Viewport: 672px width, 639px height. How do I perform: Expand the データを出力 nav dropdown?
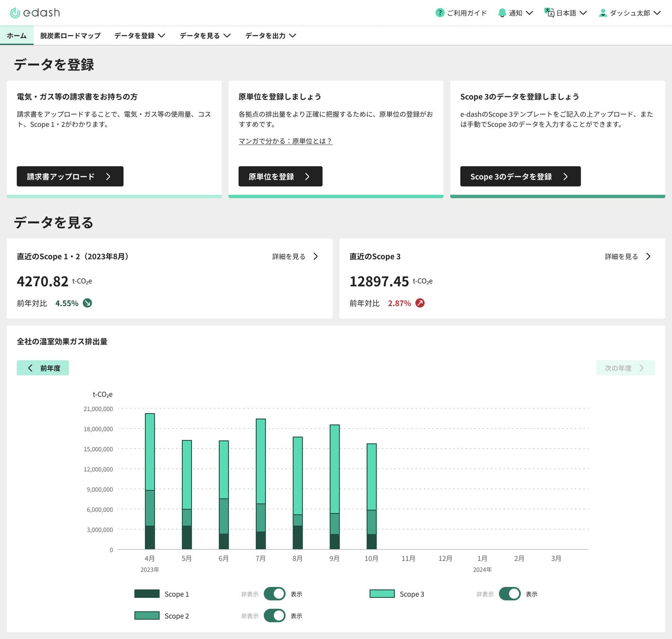[x=270, y=35]
